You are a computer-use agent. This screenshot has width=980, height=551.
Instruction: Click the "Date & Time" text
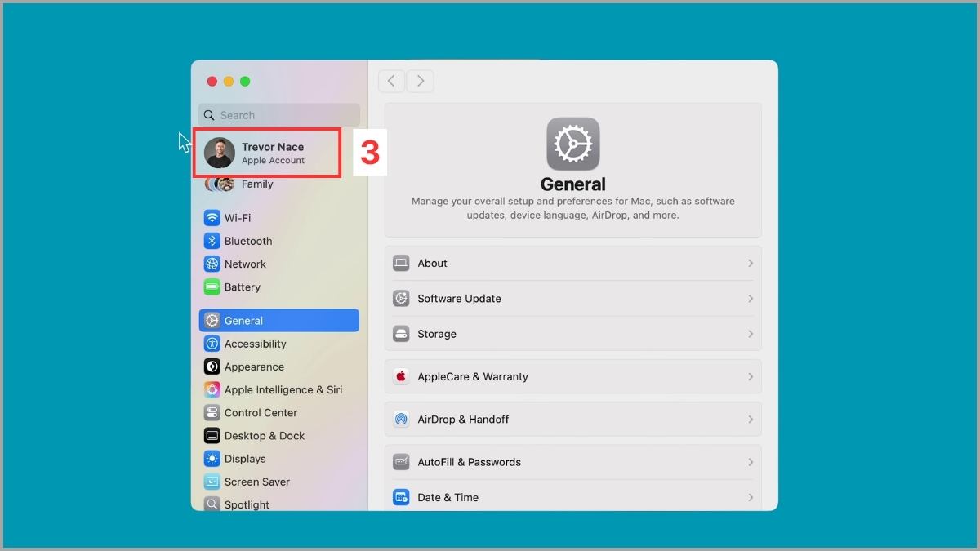[x=448, y=497]
